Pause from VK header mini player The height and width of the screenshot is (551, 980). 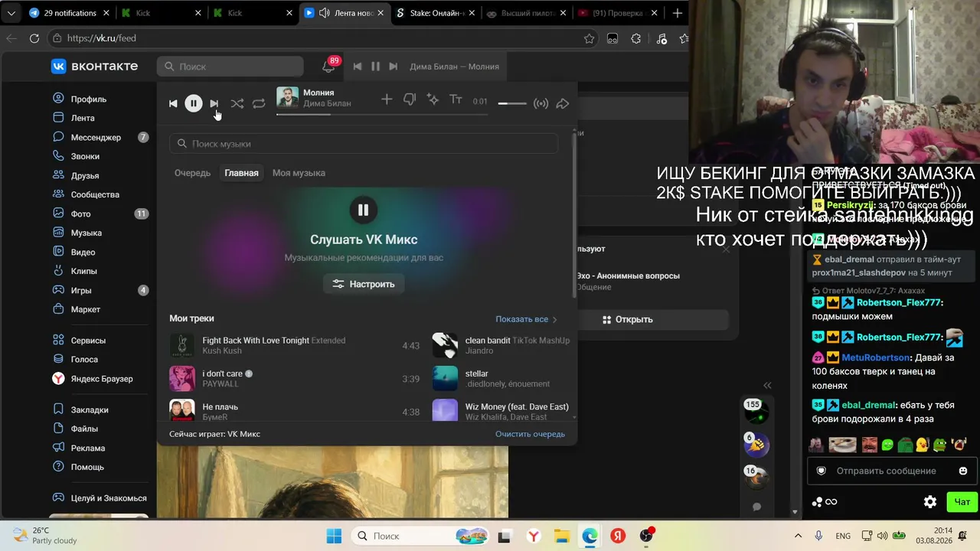click(x=375, y=67)
